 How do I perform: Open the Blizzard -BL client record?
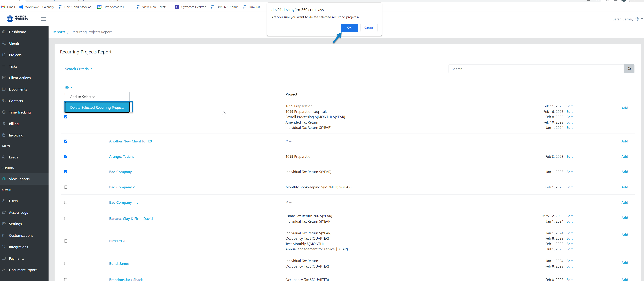coord(119,241)
